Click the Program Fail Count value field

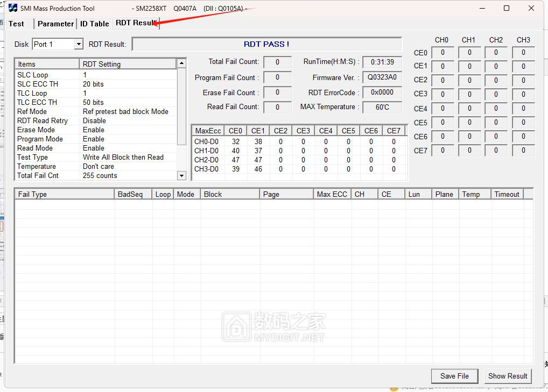tap(277, 77)
